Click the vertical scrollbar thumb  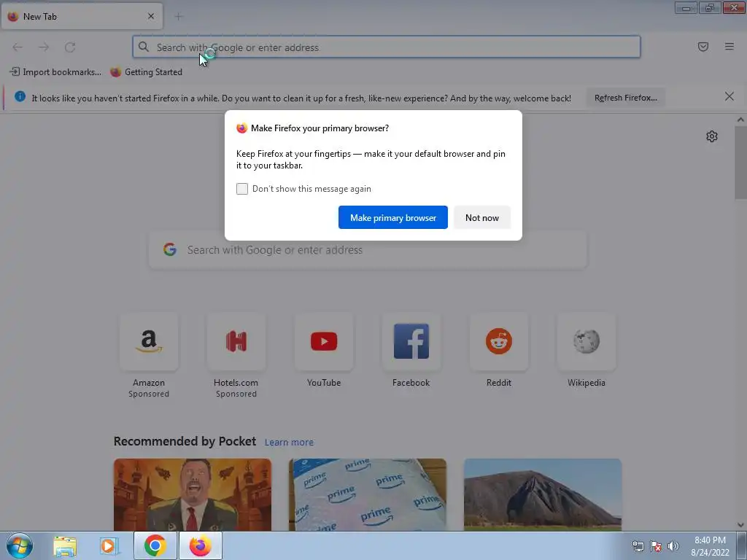[x=740, y=163]
